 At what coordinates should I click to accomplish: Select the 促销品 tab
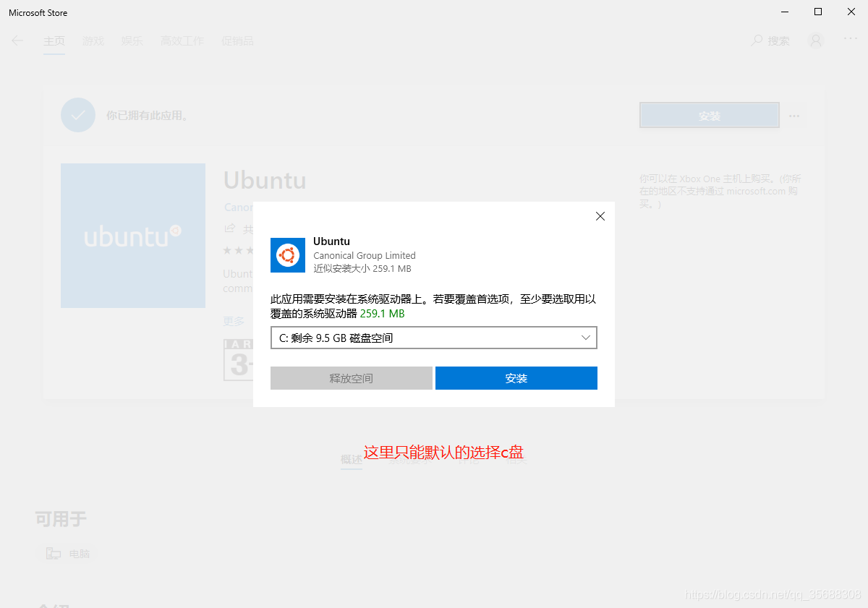237,41
